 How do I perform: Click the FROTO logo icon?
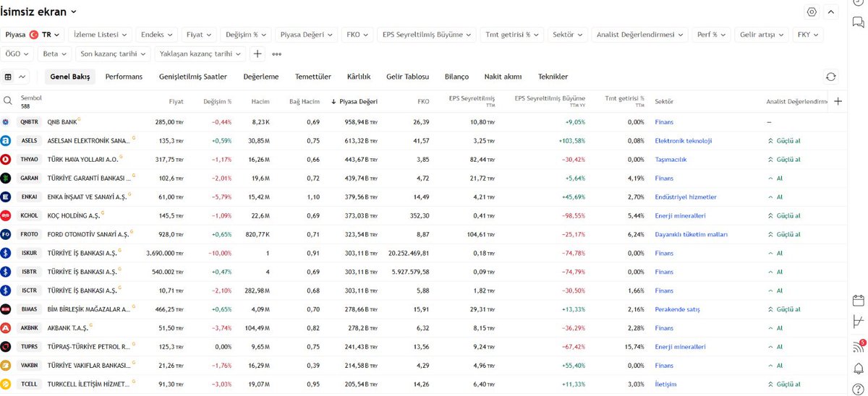(x=6, y=234)
